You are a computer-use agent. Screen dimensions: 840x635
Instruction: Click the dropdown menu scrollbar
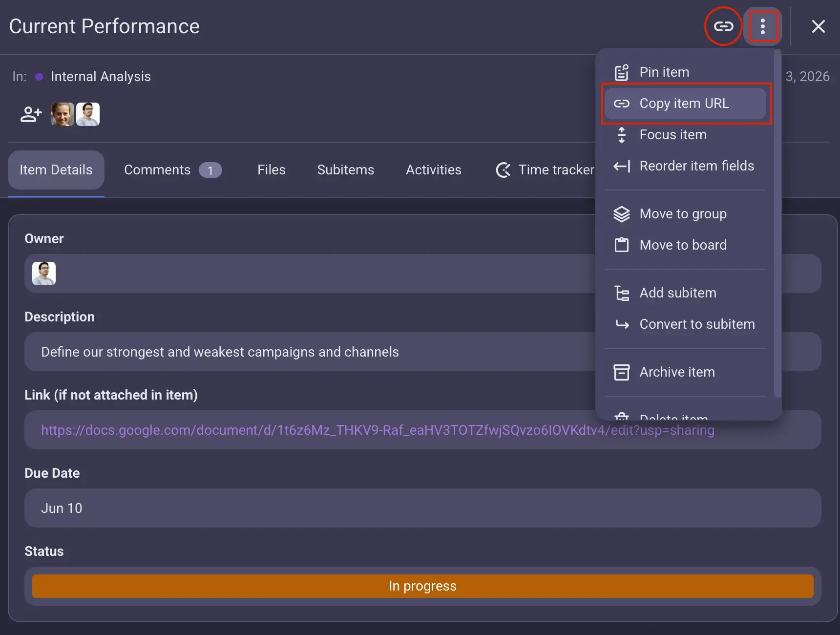[x=777, y=223]
